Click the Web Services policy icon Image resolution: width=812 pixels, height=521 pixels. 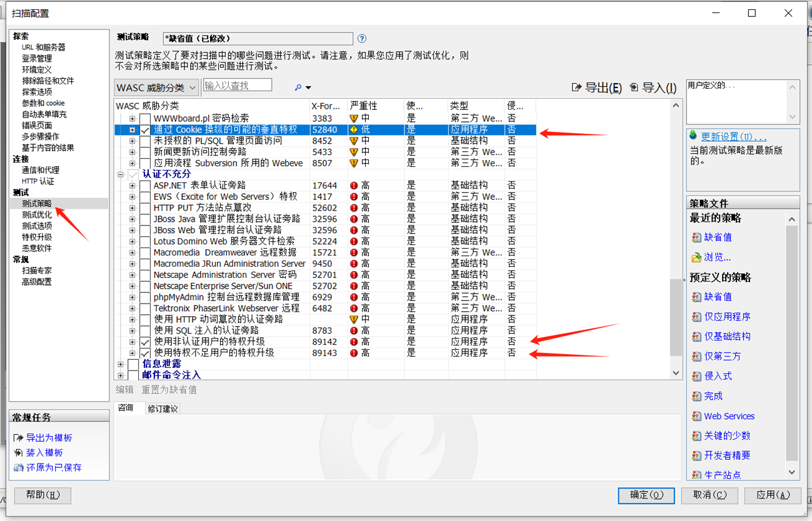click(x=696, y=416)
